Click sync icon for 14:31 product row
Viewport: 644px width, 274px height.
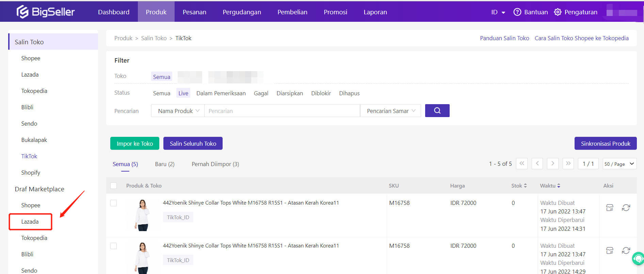point(626,208)
